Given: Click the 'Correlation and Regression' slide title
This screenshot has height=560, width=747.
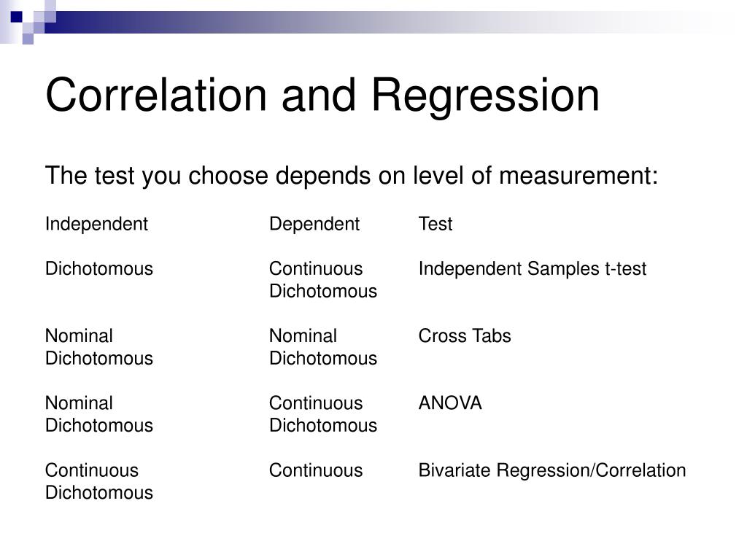Looking at the screenshot, I should click(x=322, y=96).
